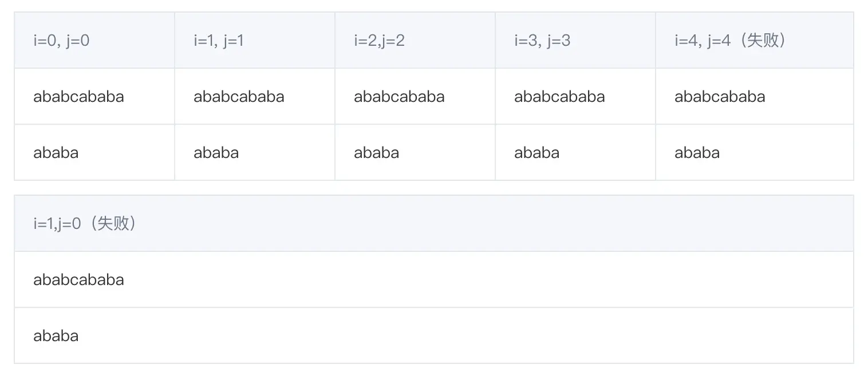Select the 'i=1, j=1' column header
This screenshot has height=372, width=868.
[255, 41]
